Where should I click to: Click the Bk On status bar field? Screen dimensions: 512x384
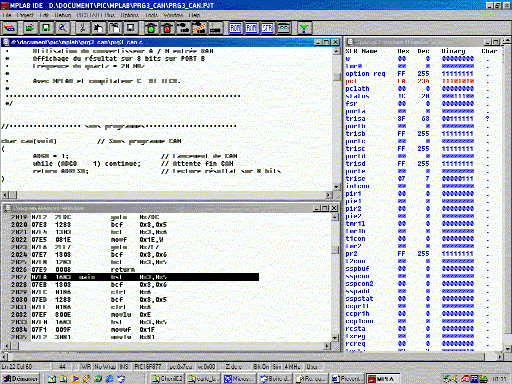tap(261, 366)
